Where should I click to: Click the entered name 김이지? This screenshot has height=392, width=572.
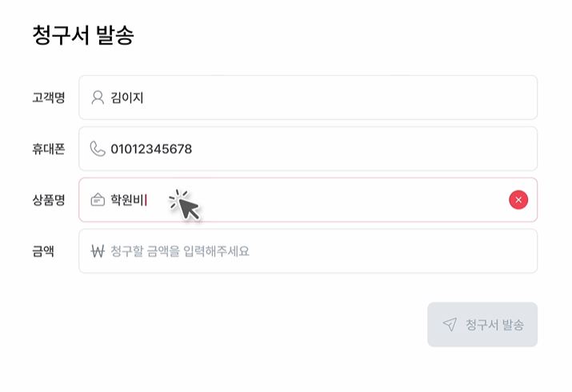coord(127,98)
